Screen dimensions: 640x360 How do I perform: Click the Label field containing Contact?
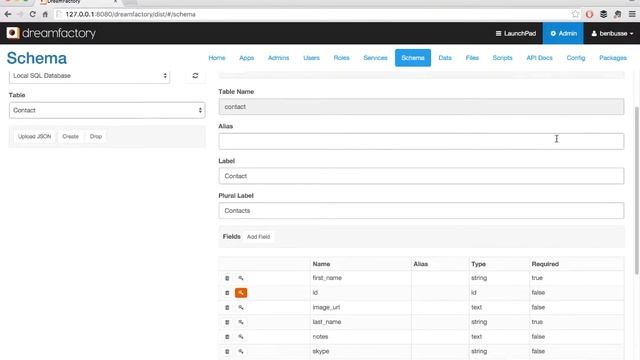421,176
